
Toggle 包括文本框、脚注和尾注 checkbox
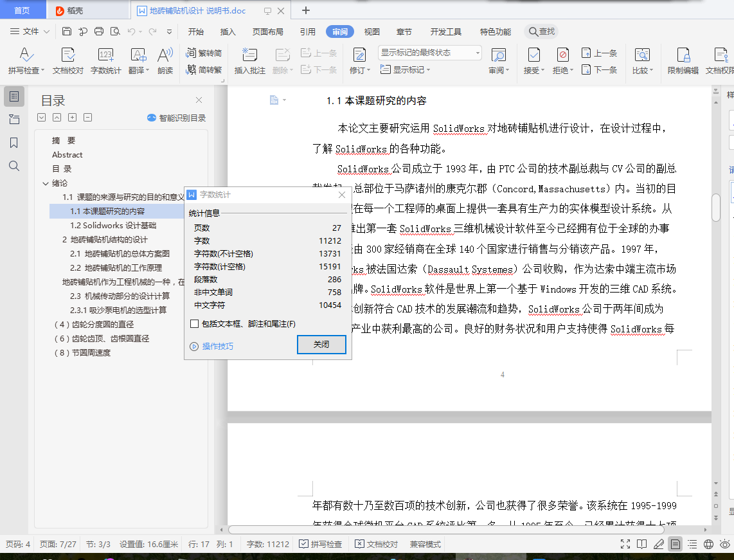coord(195,323)
